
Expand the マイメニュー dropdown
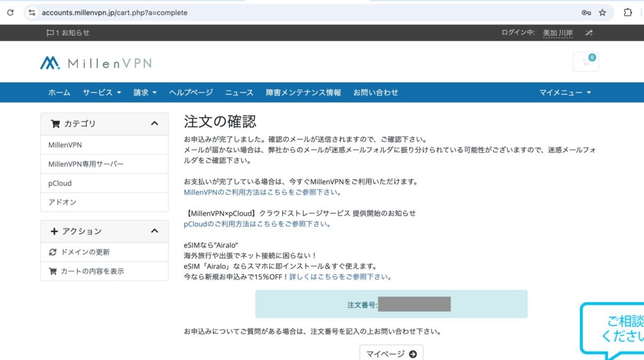point(565,93)
